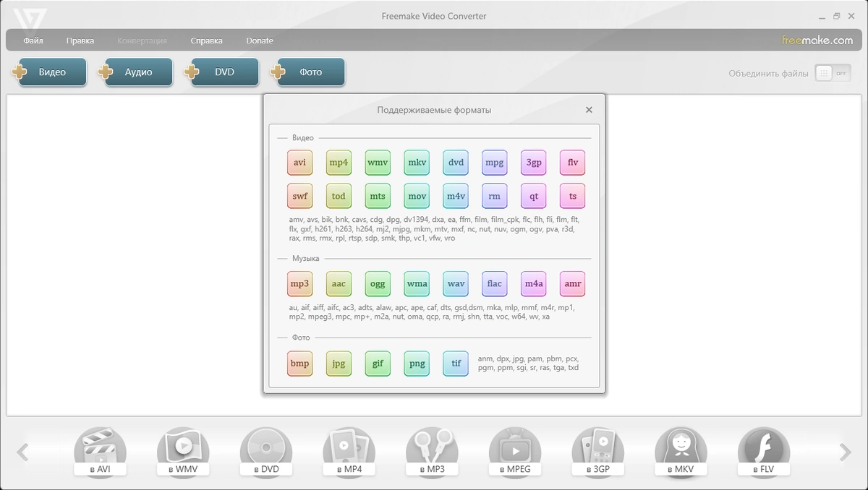Image resolution: width=868 pixels, height=490 pixels.
Task: Open the Справка menu
Action: pos(207,40)
